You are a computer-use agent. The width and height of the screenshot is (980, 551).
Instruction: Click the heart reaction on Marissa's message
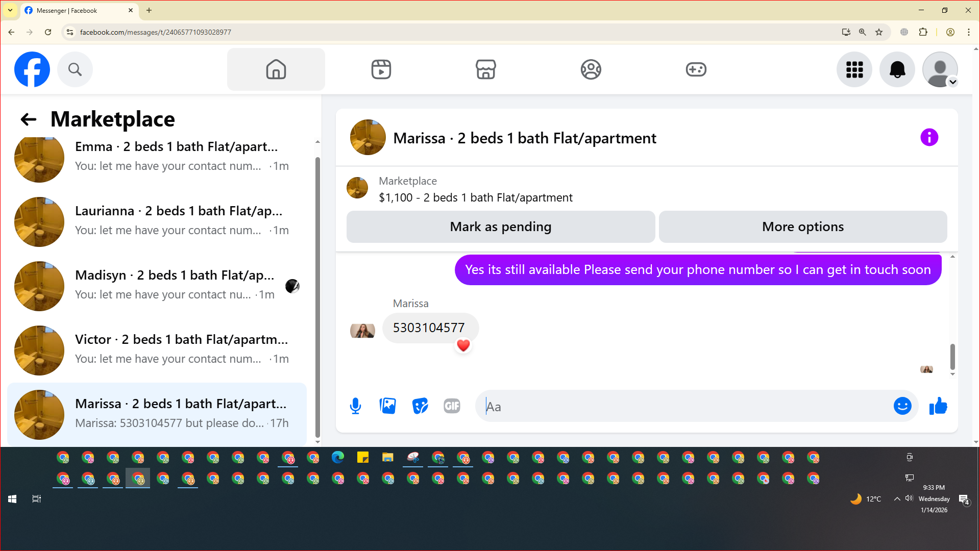point(463,346)
